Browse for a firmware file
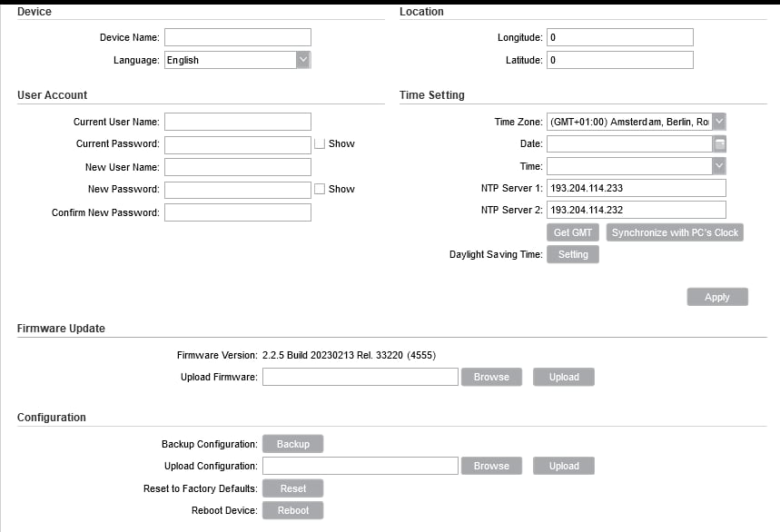 point(491,377)
